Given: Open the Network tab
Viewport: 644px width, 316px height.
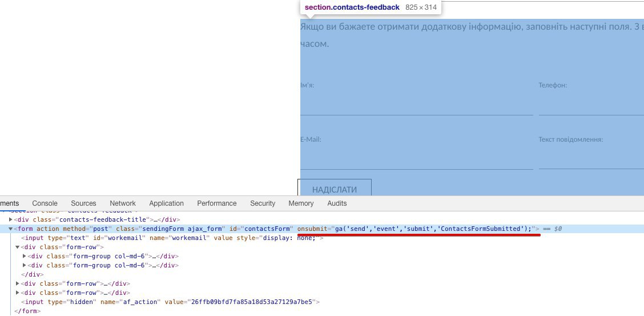Looking at the screenshot, I should (122, 203).
